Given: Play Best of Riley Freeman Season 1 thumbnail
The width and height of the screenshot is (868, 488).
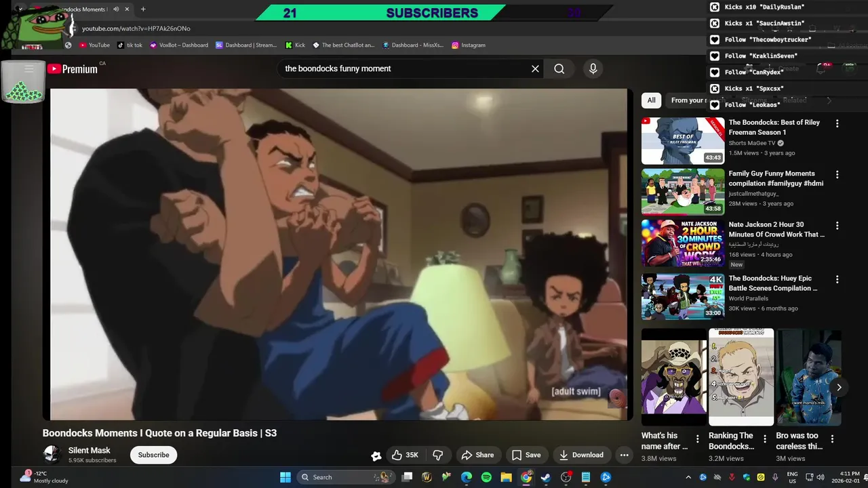Looking at the screenshot, I should pyautogui.click(x=683, y=141).
